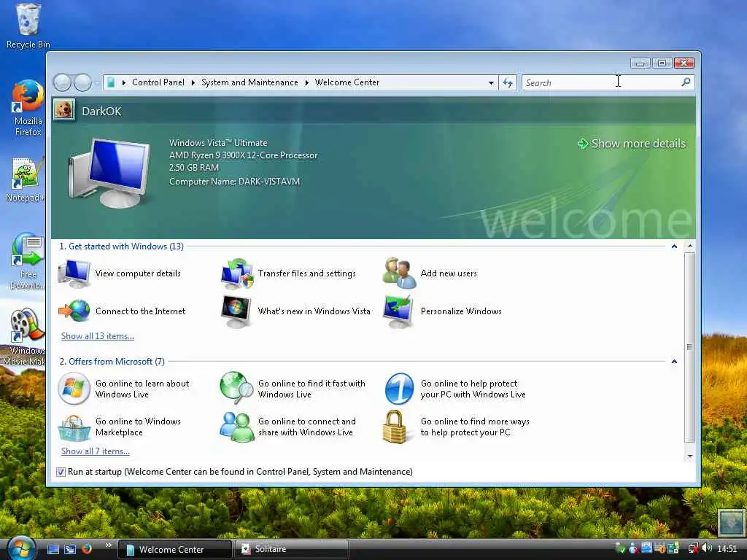This screenshot has width=747, height=560.
Task: Expand the arrow before Control Panel breadcrumb
Action: click(x=124, y=83)
